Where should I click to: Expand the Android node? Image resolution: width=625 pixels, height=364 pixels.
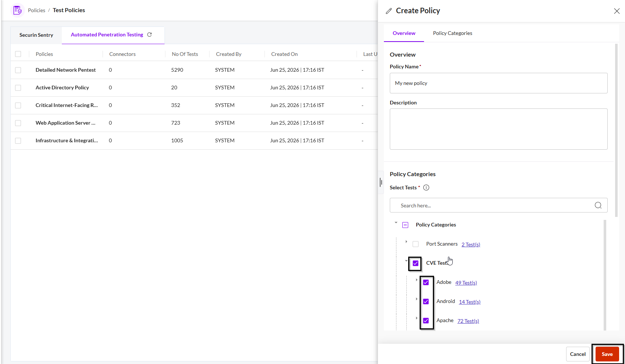pyautogui.click(x=417, y=299)
